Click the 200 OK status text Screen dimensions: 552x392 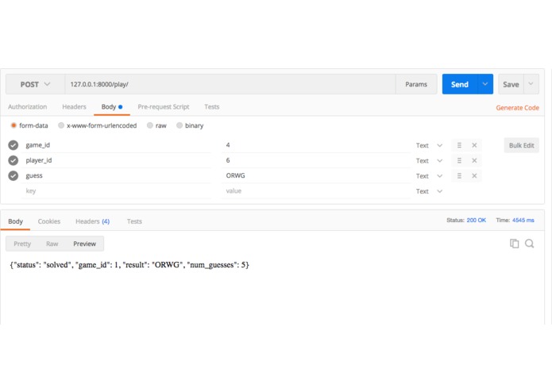476,220
